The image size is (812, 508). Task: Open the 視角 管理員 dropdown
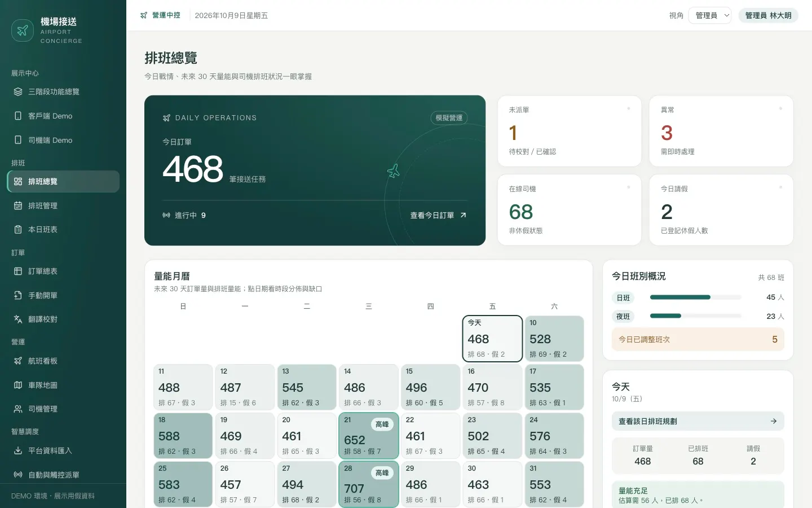coord(710,15)
